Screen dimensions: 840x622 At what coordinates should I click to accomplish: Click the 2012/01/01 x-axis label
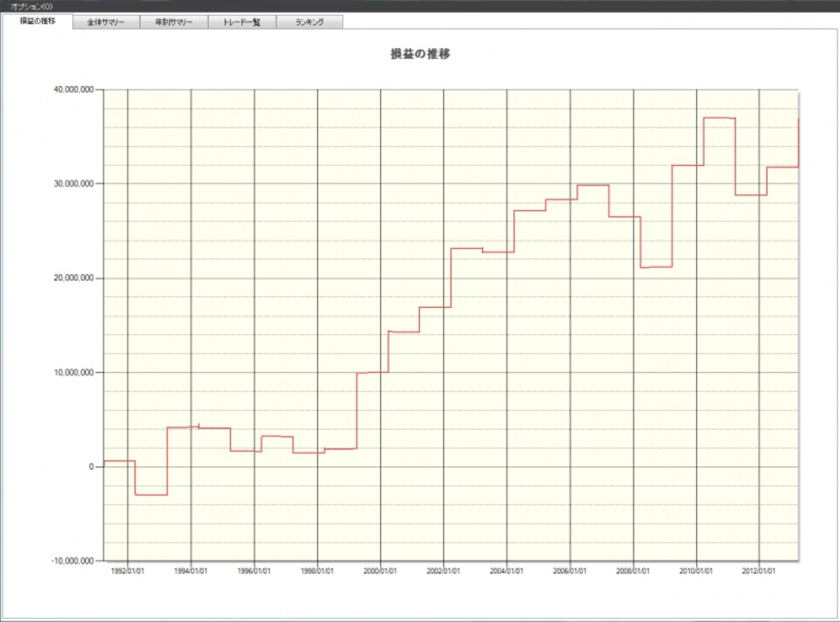point(759,571)
